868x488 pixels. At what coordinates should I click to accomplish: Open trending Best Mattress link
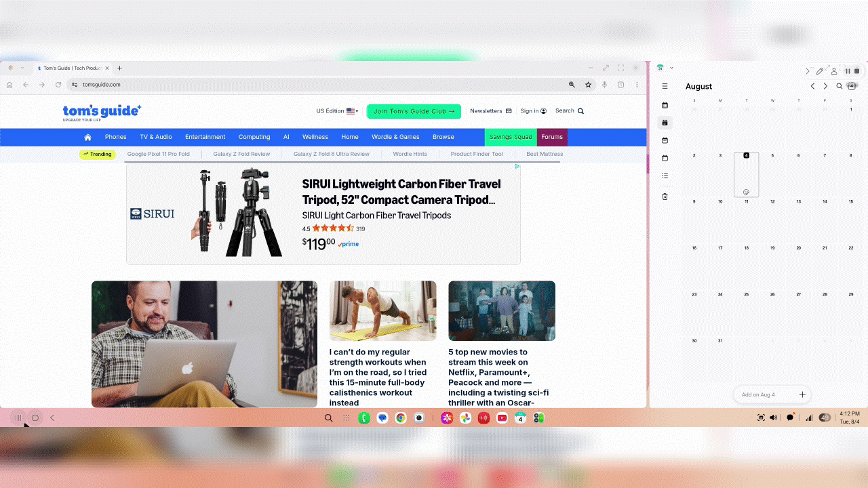coord(545,154)
